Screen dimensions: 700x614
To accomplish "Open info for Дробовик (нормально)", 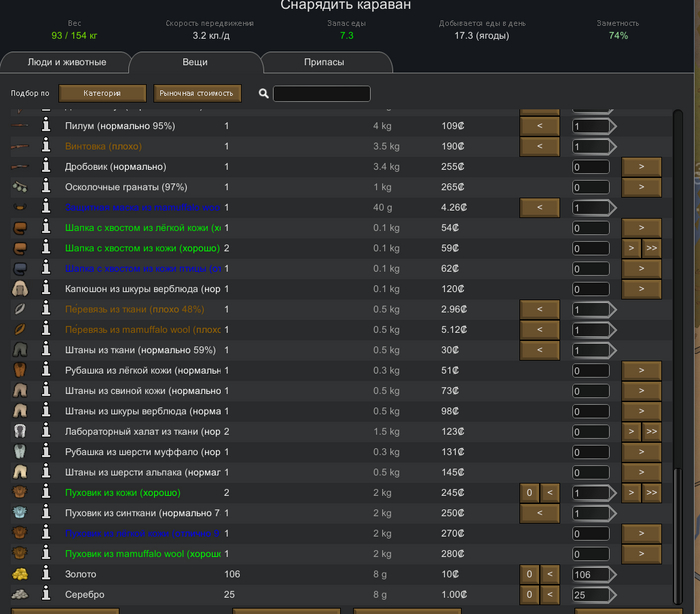I will pyautogui.click(x=45, y=167).
